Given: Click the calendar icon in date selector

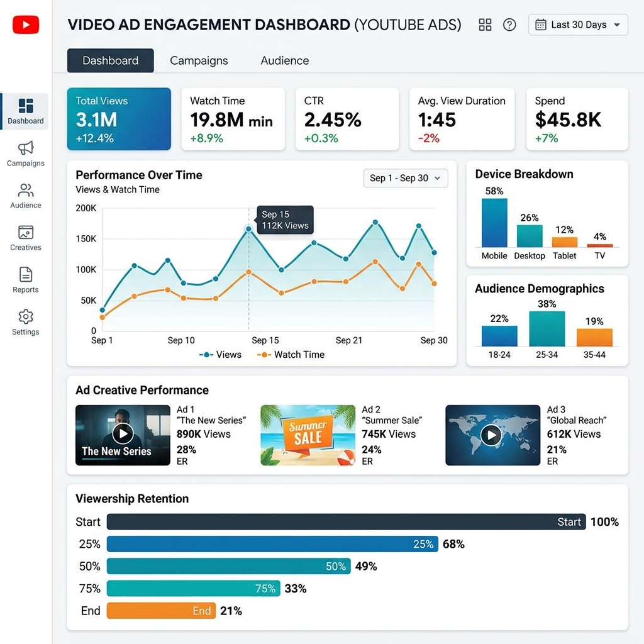Looking at the screenshot, I should pos(540,25).
